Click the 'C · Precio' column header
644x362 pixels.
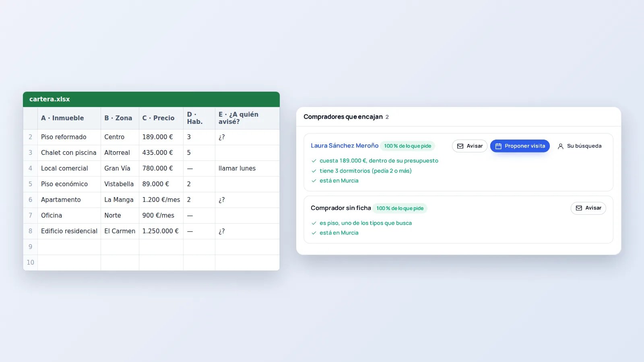[161, 118]
